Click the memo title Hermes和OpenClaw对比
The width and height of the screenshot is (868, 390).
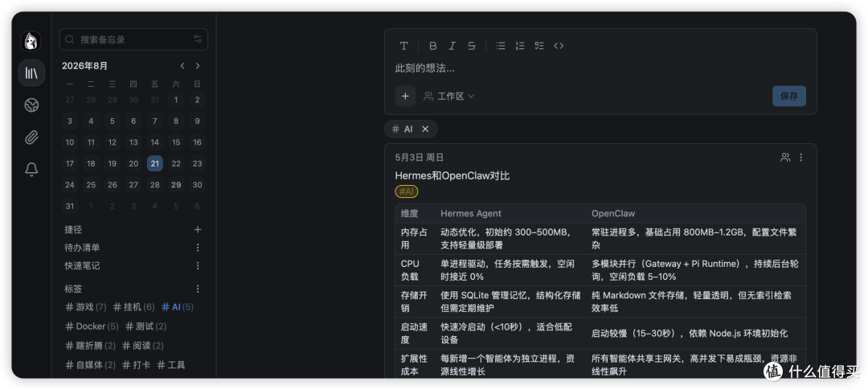coord(452,175)
